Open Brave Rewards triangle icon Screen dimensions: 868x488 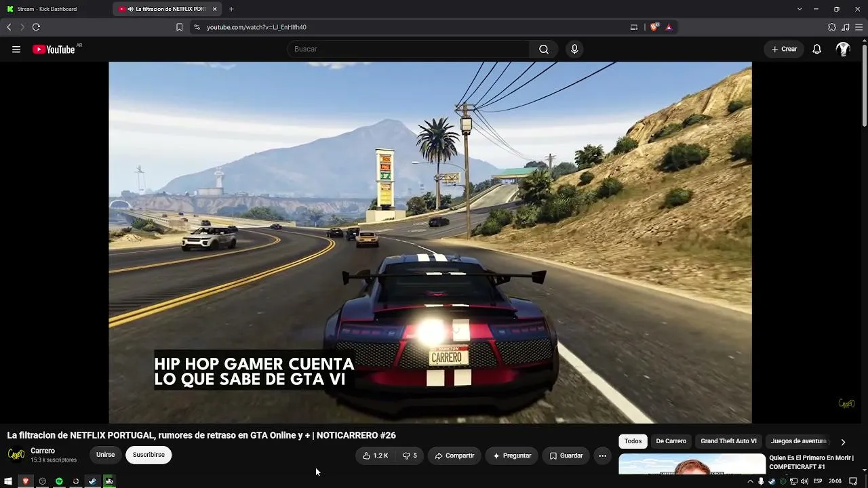[x=669, y=27]
